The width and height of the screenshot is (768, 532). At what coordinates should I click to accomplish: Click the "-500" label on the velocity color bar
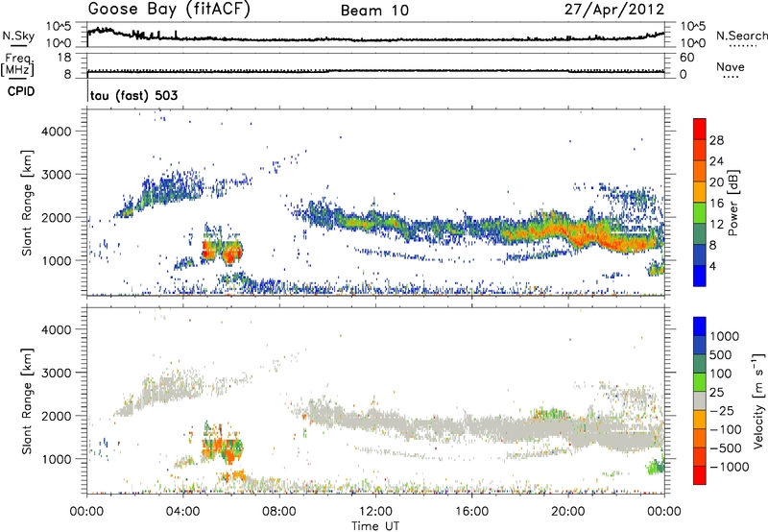(x=726, y=448)
